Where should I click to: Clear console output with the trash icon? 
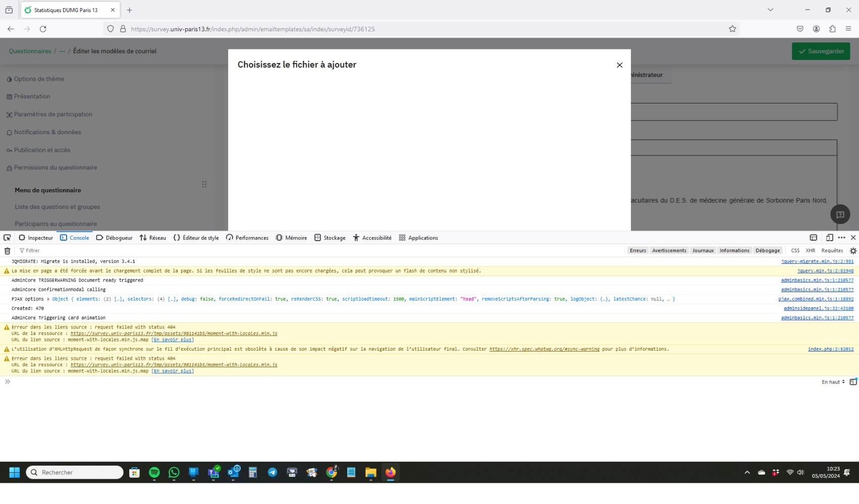click(7, 251)
